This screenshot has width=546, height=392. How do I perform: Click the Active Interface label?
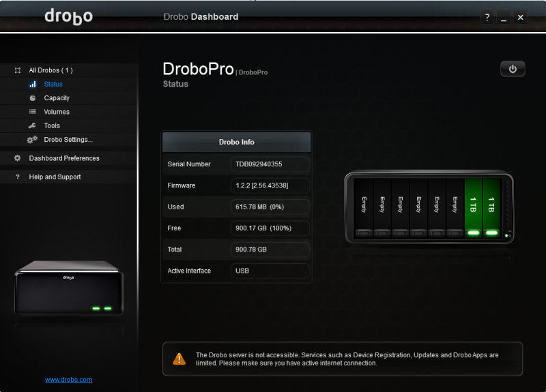click(x=189, y=271)
